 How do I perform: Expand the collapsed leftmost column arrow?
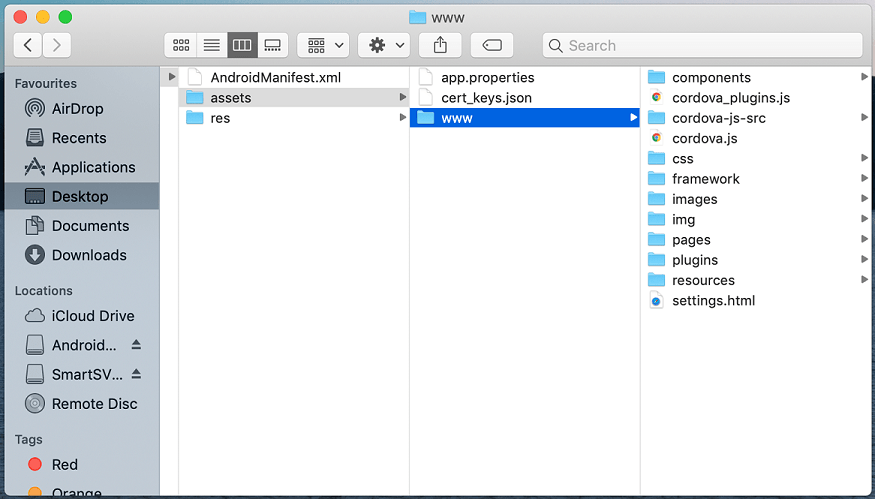pos(172,77)
